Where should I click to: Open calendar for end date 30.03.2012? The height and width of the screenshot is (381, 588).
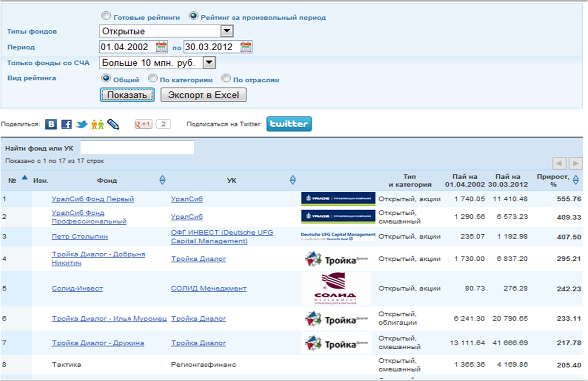tap(246, 47)
